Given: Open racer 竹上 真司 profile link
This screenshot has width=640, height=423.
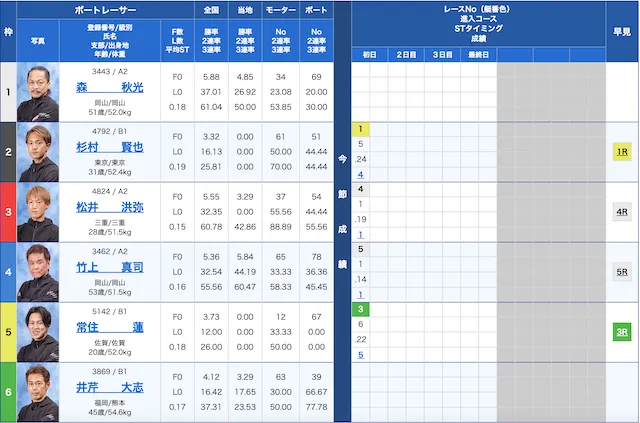Looking at the screenshot, I should click(x=109, y=267).
